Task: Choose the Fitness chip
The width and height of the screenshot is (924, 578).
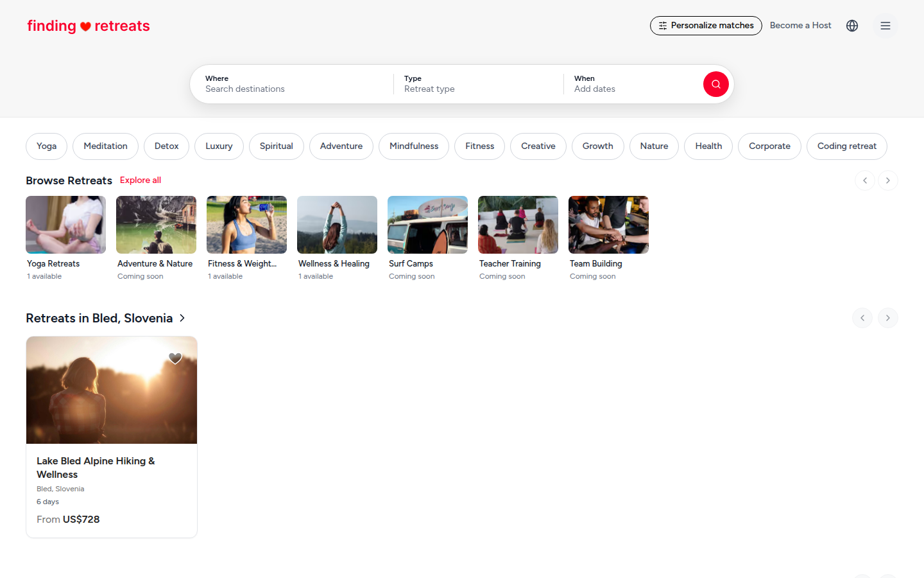Action: (x=480, y=146)
